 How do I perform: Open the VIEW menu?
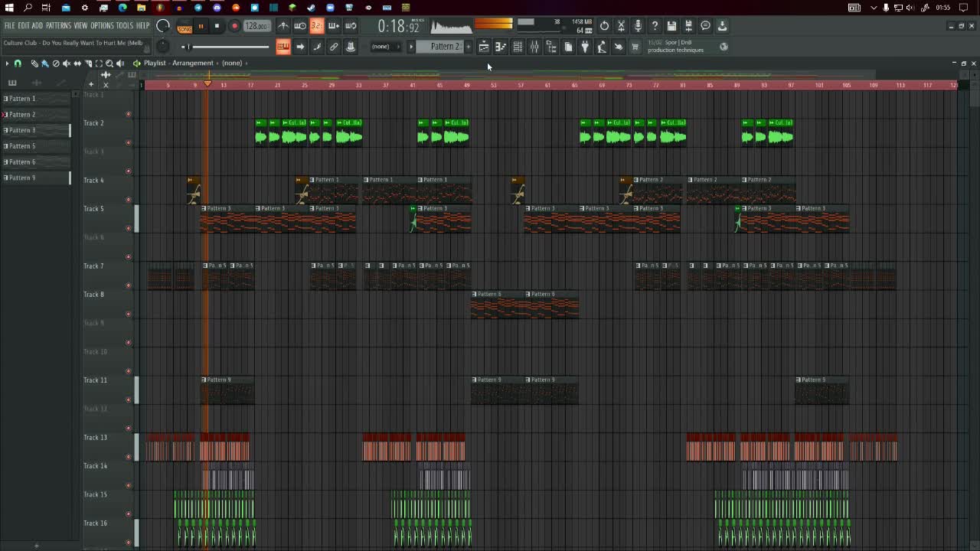(x=80, y=26)
